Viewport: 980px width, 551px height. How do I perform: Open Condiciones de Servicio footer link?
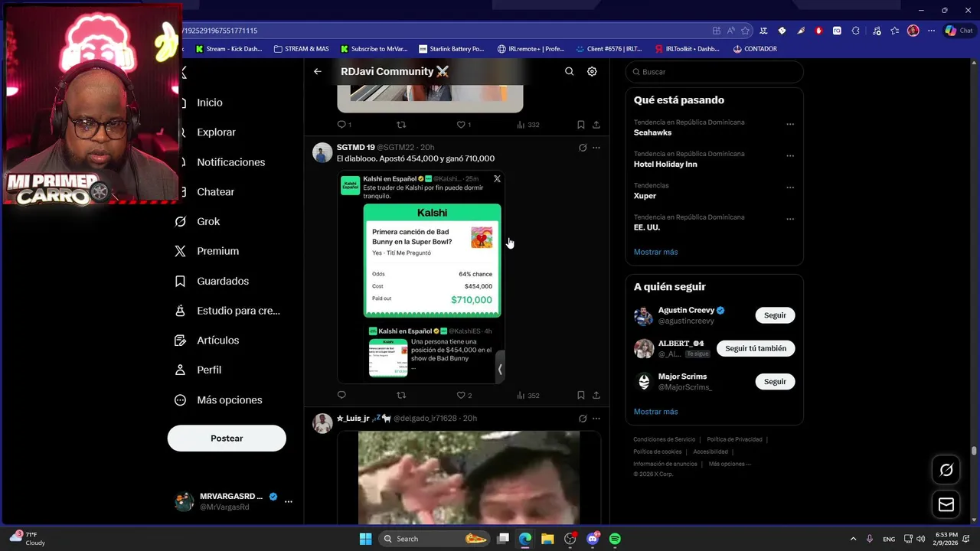pos(664,439)
